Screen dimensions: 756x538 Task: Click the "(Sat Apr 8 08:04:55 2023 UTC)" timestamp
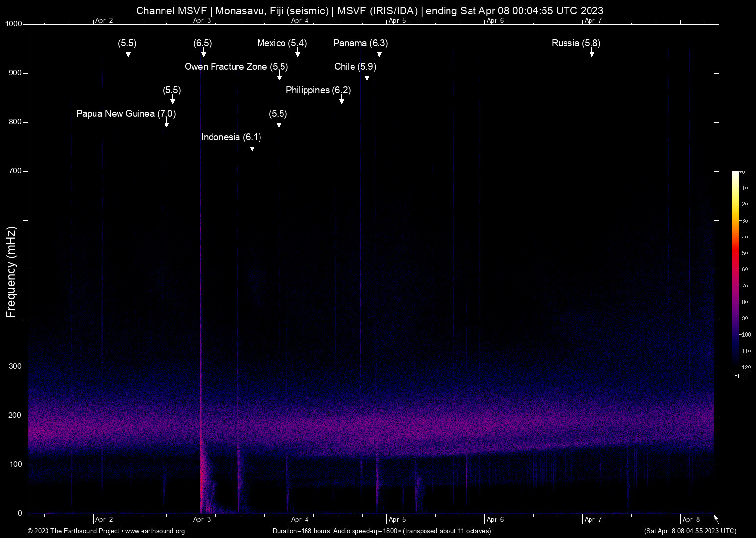[x=690, y=531]
